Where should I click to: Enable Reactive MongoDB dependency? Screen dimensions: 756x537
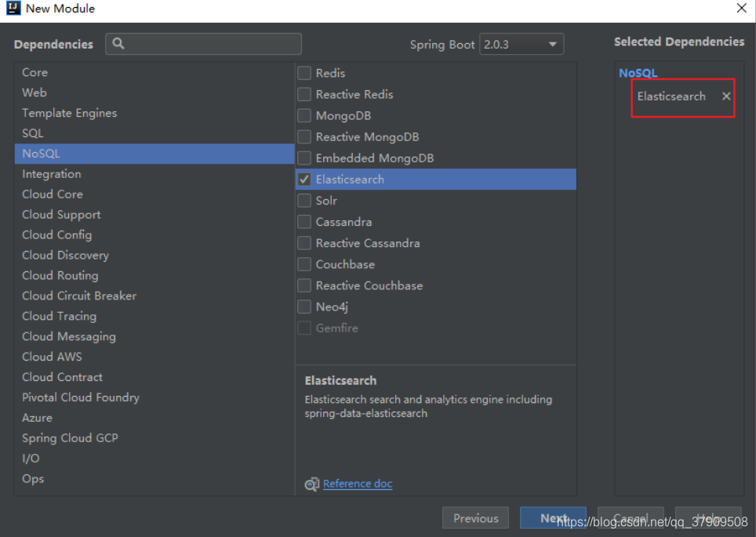pos(304,137)
